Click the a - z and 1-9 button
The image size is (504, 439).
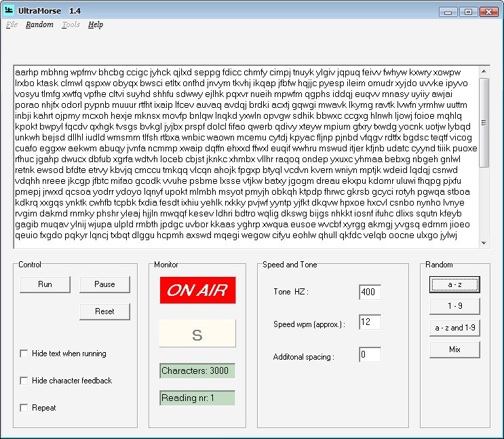tap(455, 328)
